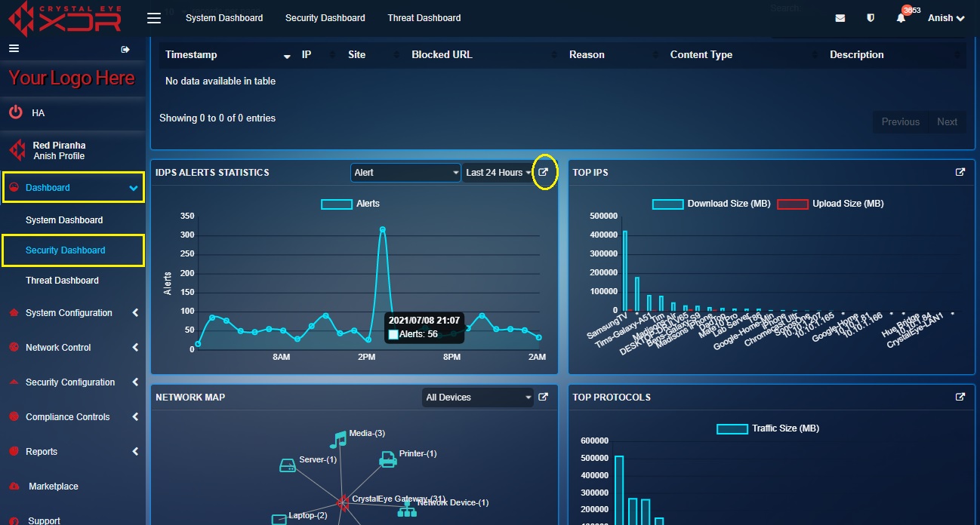Open the Alert type dropdown
980x525 pixels.
(x=406, y=173)
